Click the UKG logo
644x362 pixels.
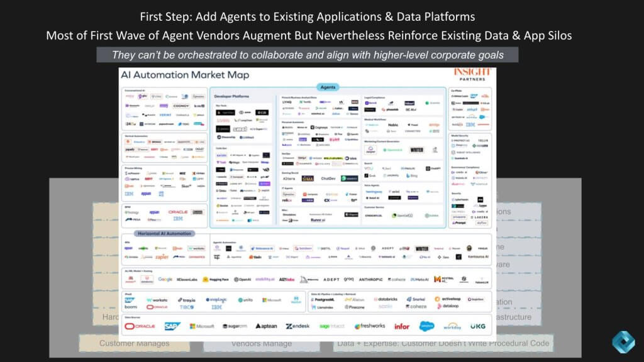point(478,326)
